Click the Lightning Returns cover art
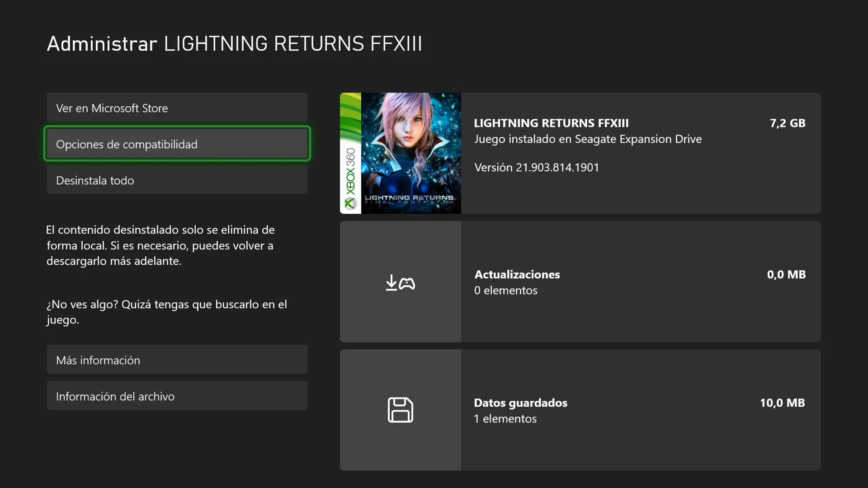This screenshot has height=488, width=868. point(411,153)
